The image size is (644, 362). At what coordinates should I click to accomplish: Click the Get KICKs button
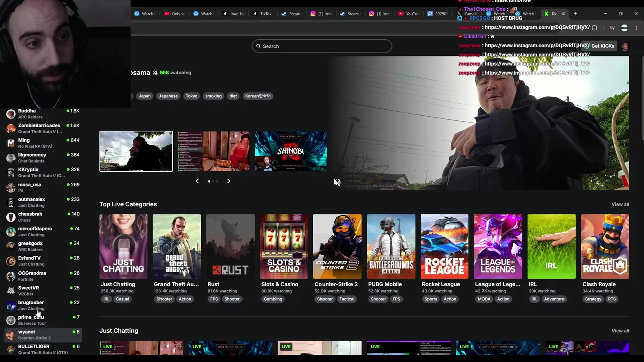[599, 46]
